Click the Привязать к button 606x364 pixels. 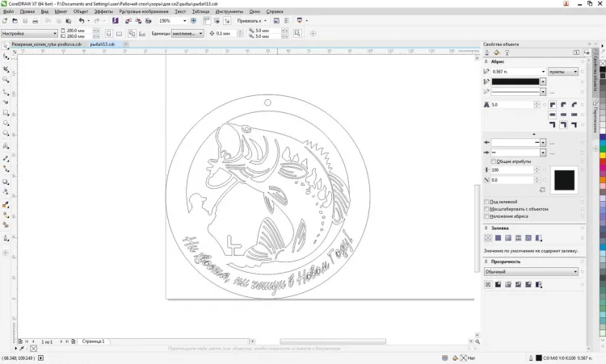click(x=251, y=21)
